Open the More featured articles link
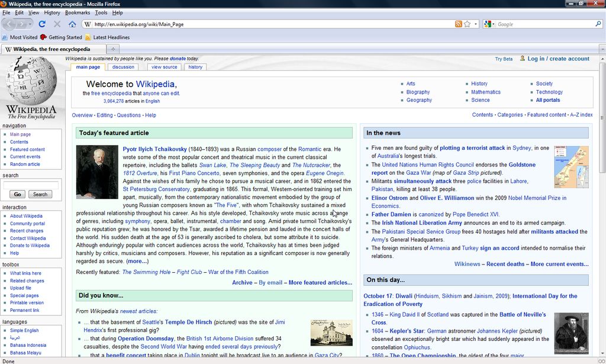606x364 pixels. pyautogui.click(x=320, y=282)
